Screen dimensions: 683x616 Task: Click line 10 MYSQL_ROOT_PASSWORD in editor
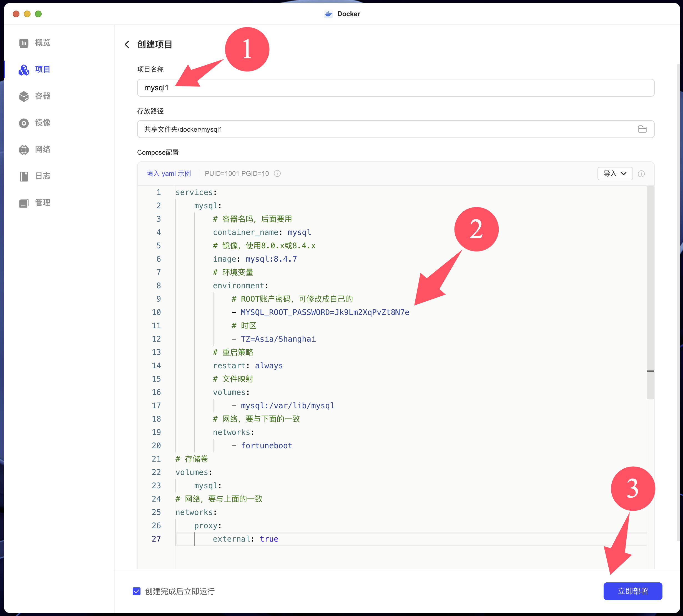click(x=324, y=312)
